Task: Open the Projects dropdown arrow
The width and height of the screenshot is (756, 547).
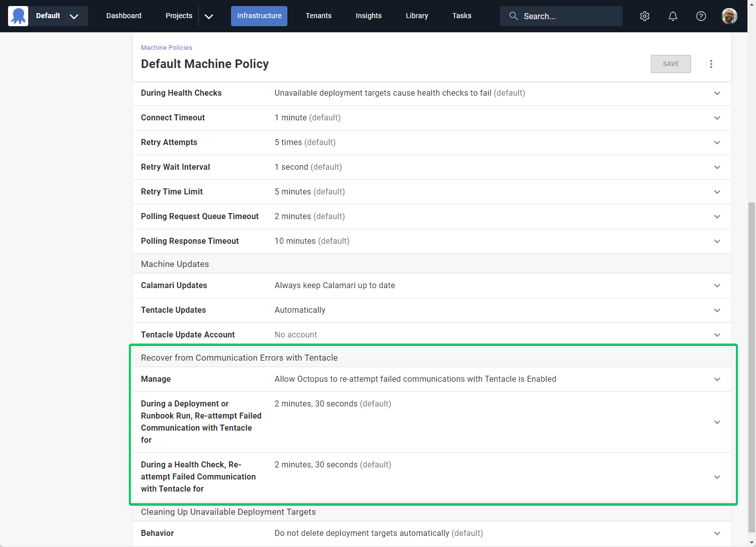Action: pyautogui.click(x=209, y=16)
